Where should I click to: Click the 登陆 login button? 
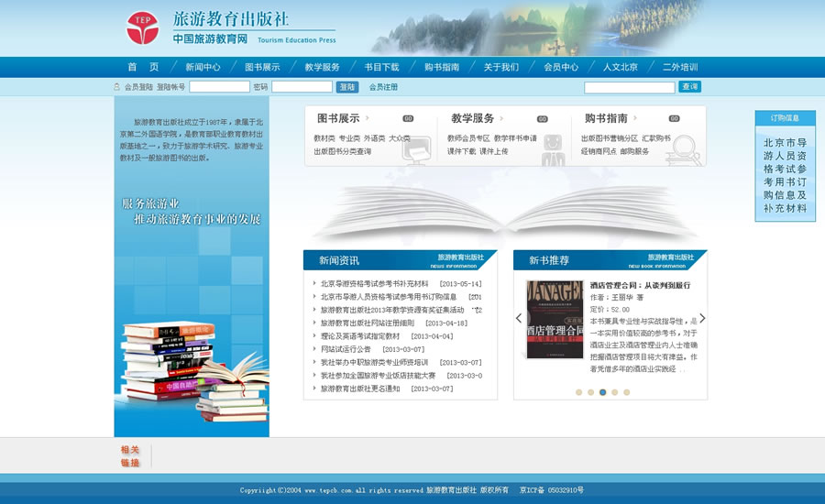tap(347, 87)
